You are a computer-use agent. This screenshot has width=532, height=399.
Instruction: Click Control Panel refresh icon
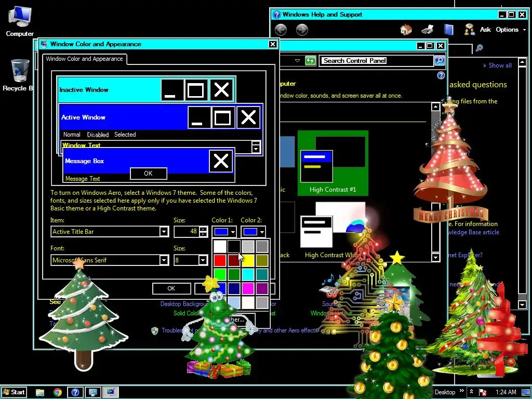click(310, 61)
